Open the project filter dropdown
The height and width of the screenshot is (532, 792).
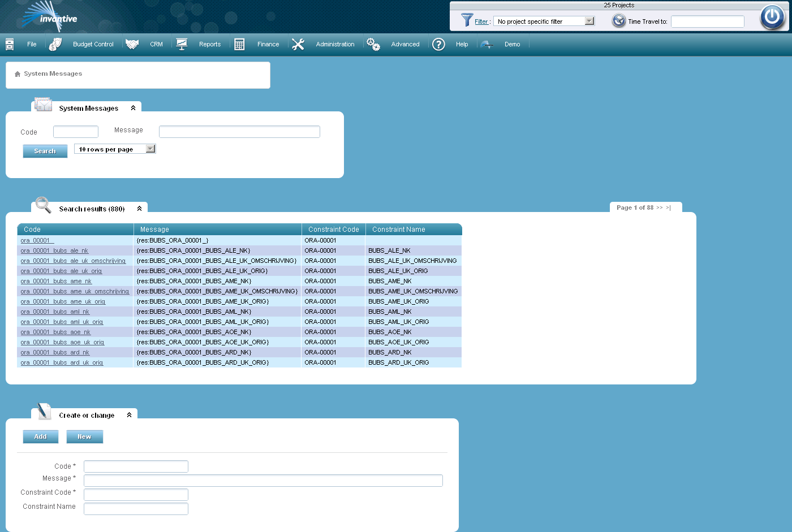pos(589,21)
